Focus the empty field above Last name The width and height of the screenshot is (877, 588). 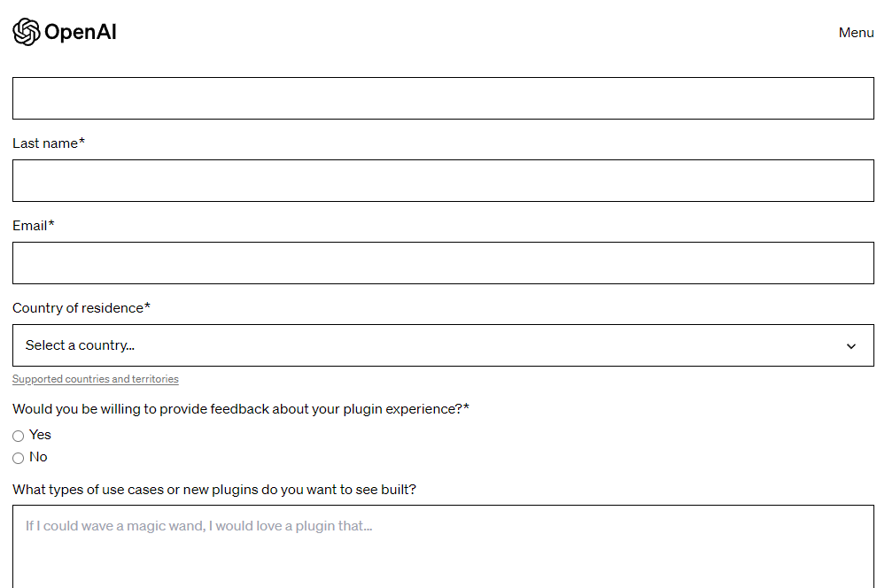(x=443, y=98)
